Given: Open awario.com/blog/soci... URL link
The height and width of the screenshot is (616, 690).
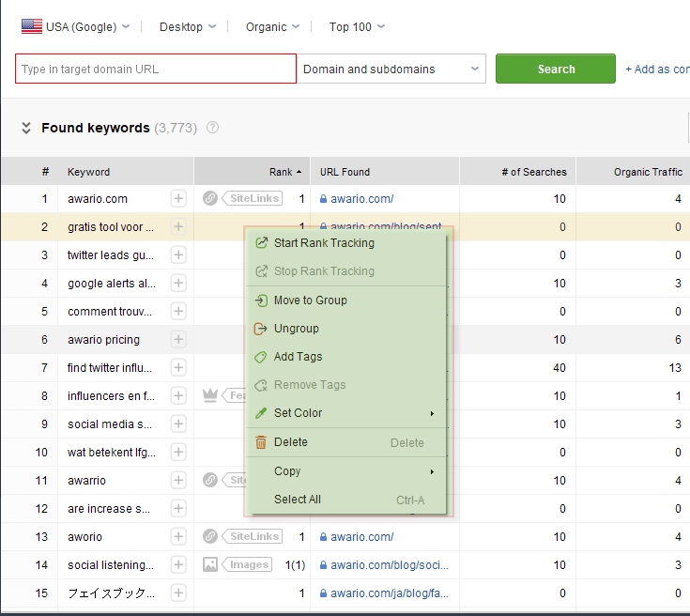Looking at the screenshot, I should click(x=390, y=565).
